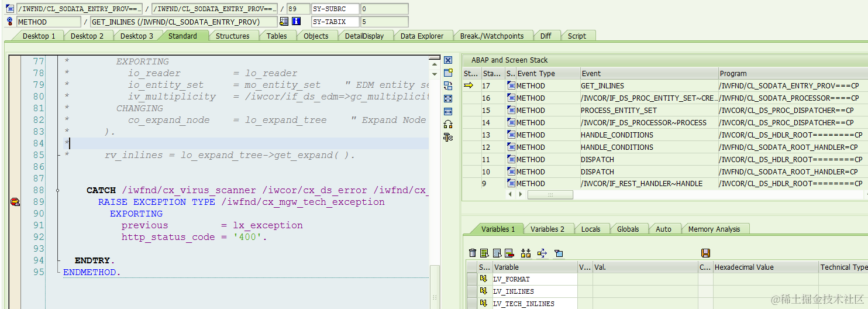Open the Script tab
Image resolution: width=868 pixels, height=309 pixels.
(577, 36)
